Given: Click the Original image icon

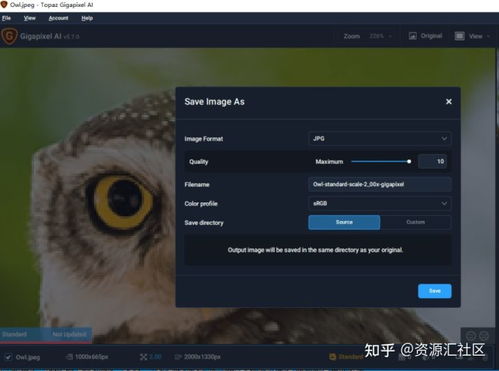Looking at the screenshot, I should pyautogui.click(x=413, y=36).
